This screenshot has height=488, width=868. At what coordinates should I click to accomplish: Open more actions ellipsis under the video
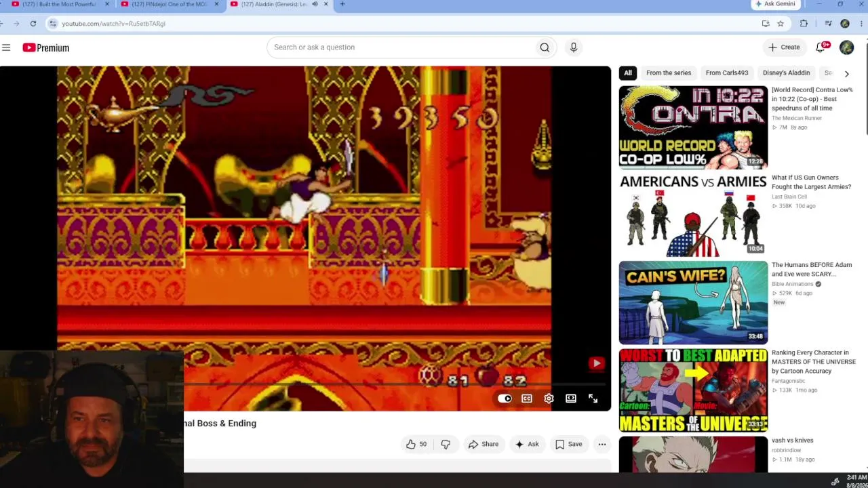click(602, 444)
